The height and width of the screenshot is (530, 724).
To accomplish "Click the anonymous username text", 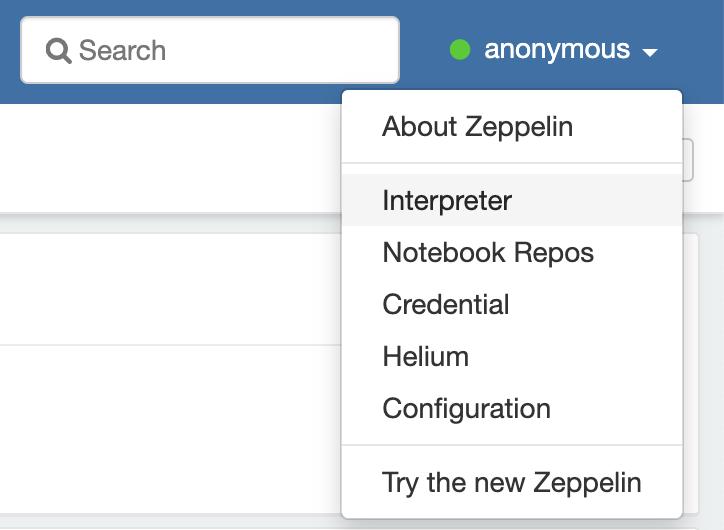I will (x=557, y=49).
